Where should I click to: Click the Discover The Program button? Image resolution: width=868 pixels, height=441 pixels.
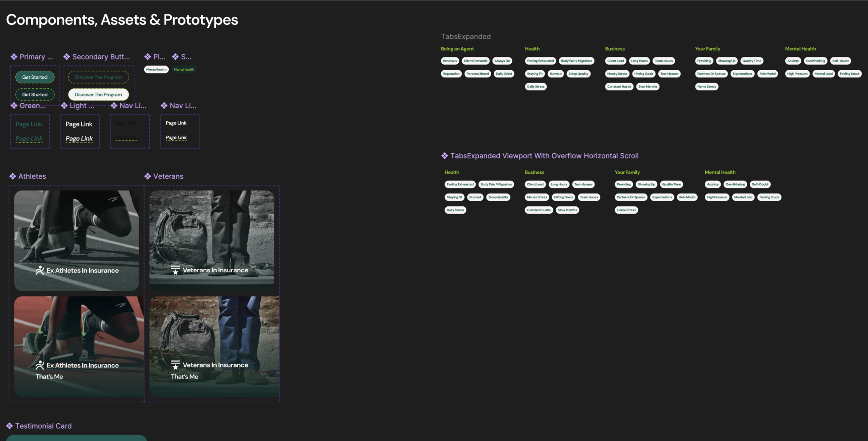coord(98,94)
